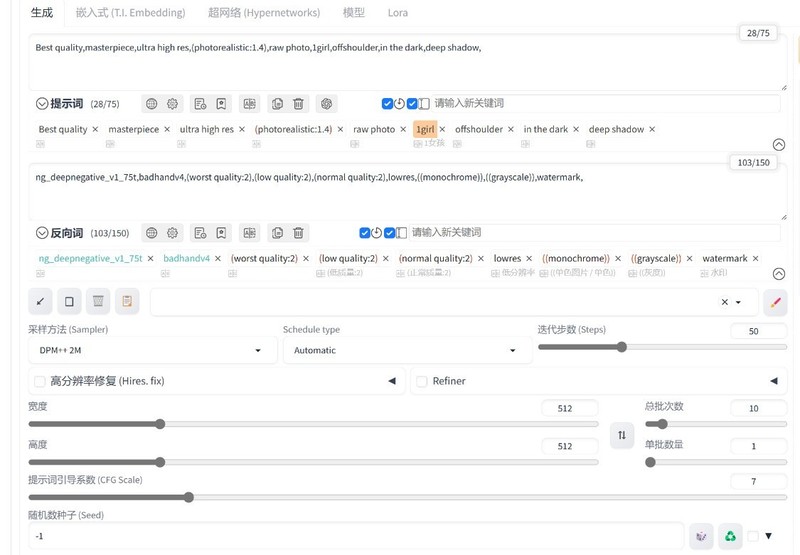Open the gear settings in 提示词 toolbar

[172, 104]
